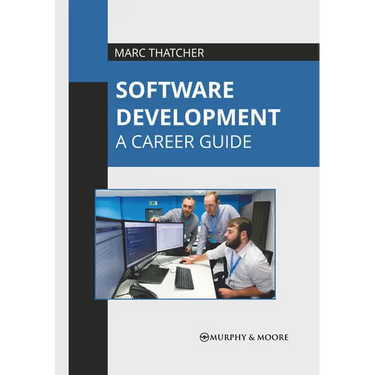This screenshot has width=375, height=375.
Task: Click the cover photo of developers at monitors
Action: point(185,244)
